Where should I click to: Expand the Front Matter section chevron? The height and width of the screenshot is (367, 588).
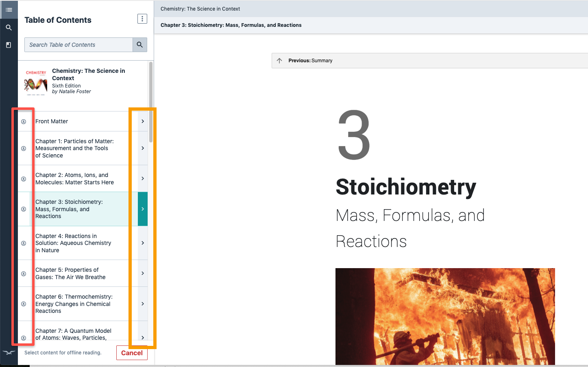(x=143, y=121)
